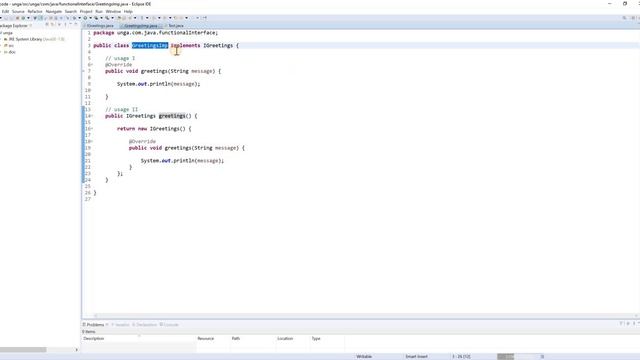This screenshot has height=360, width=640.
Task: Sort problems by Resource column header
Action: (x=213, y=338)
